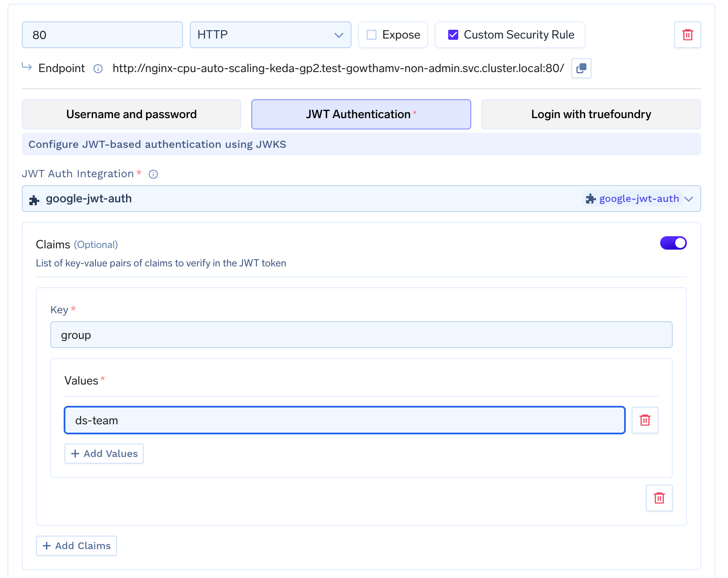Edit the ds-team value field
The height and width of the screenshot is (578, 728).
tap(344, 420)
